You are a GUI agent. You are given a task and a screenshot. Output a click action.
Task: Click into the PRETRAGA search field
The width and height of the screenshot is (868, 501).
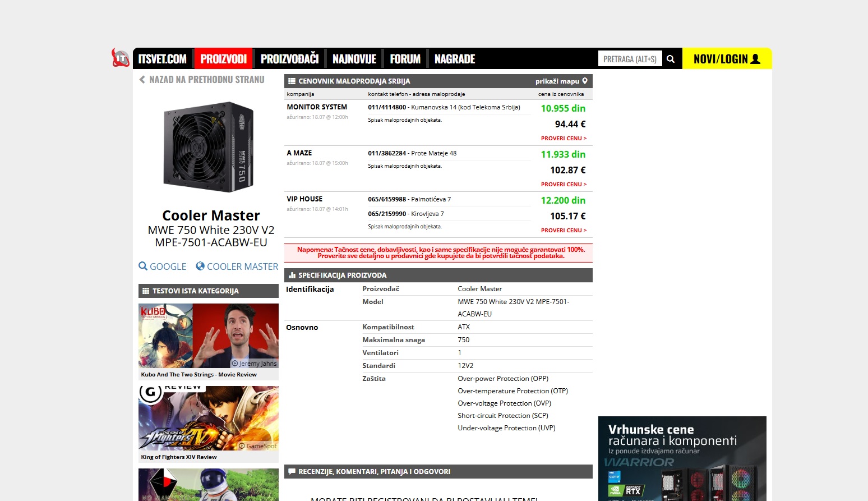(630, 59)
